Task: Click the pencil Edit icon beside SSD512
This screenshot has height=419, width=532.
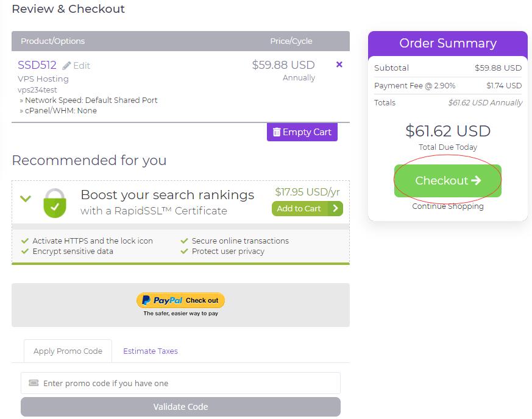Action: [67, 66]
